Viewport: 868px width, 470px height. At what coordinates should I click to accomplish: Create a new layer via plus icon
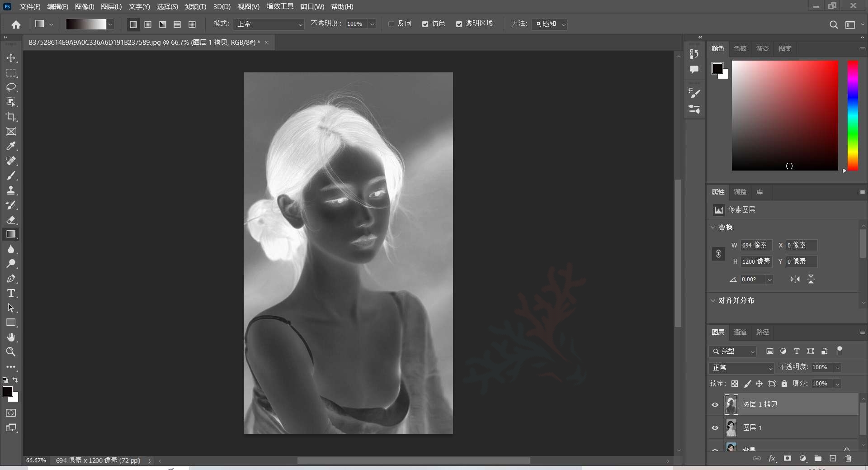pos(833,459)
